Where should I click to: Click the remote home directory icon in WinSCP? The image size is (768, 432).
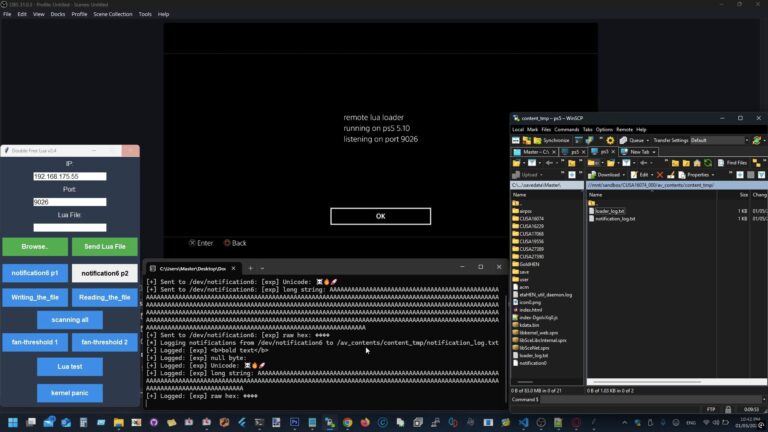[697, 163]
